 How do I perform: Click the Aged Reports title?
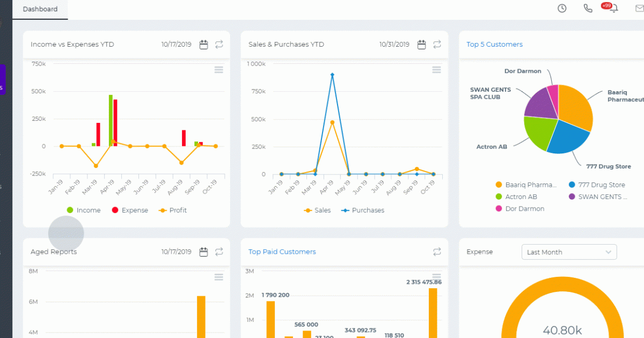point(54,252)
